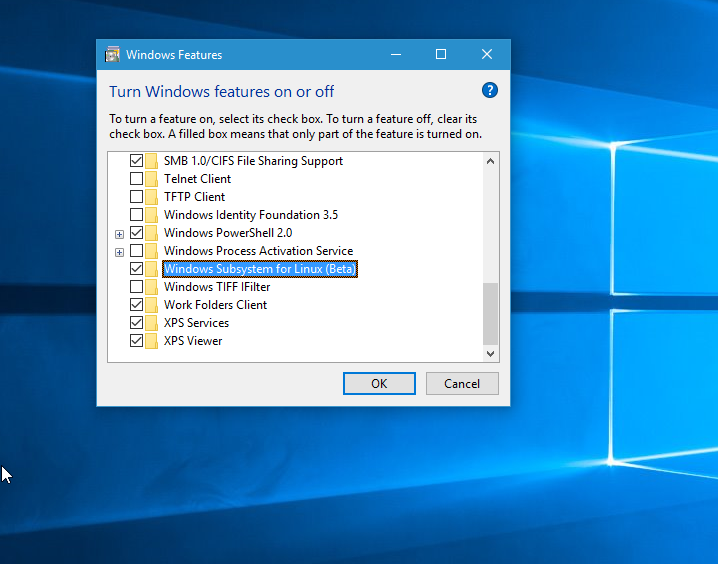
Task: Disable the XPS Services checkbox
Action: 136,323
